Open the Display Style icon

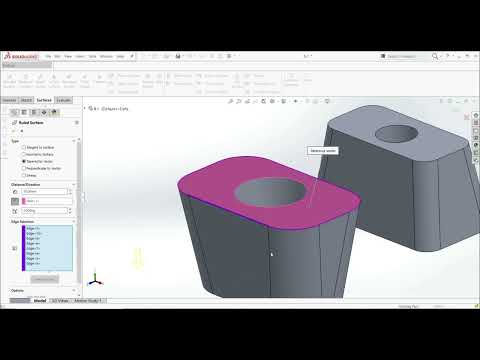pyautogui.click(x=283, y=101)
